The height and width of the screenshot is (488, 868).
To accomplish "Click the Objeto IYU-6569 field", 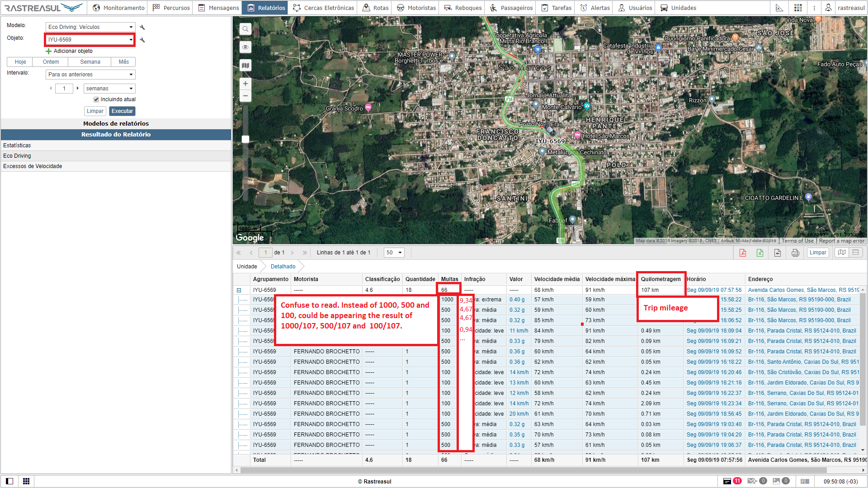I will point(90,40).
